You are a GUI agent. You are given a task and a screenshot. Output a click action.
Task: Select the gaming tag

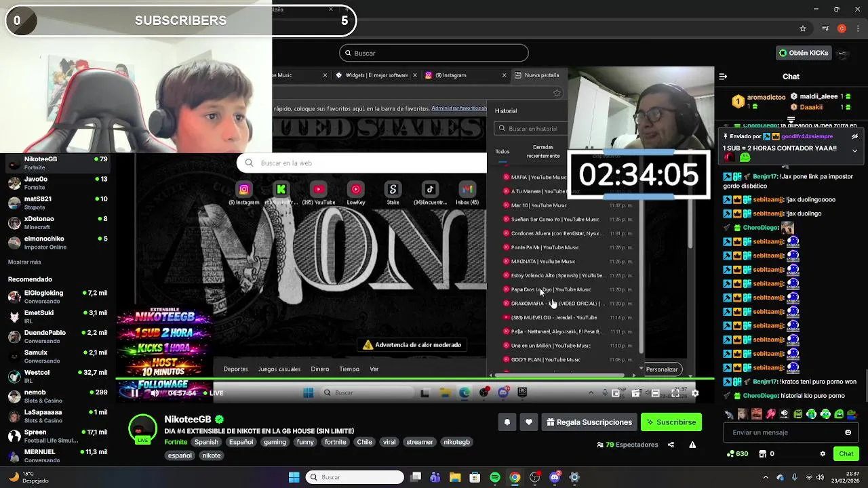pos(275,442)
